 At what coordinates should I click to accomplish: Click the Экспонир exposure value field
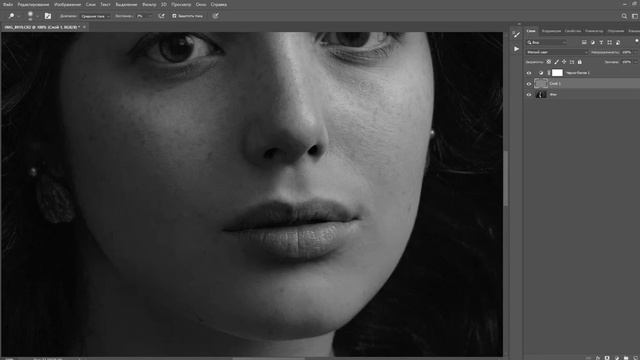click(140, 16)
